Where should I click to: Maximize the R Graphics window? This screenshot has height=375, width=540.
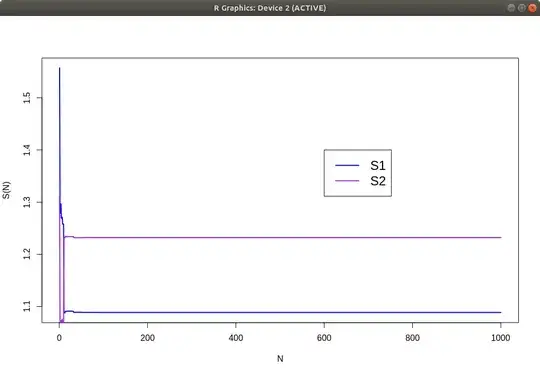click(522, 8)
